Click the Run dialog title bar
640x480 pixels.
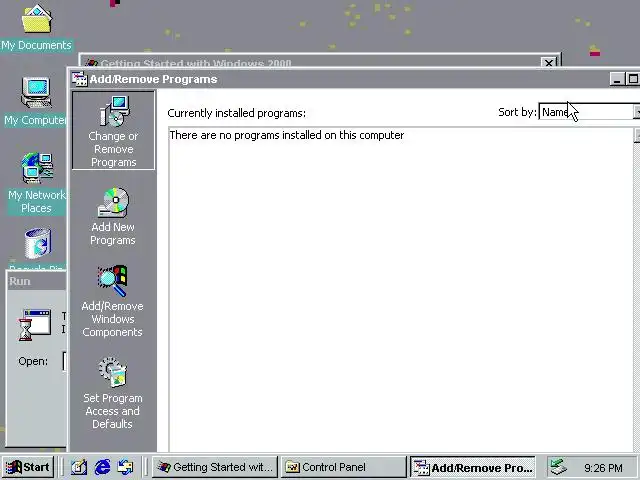tap(37, 281)
